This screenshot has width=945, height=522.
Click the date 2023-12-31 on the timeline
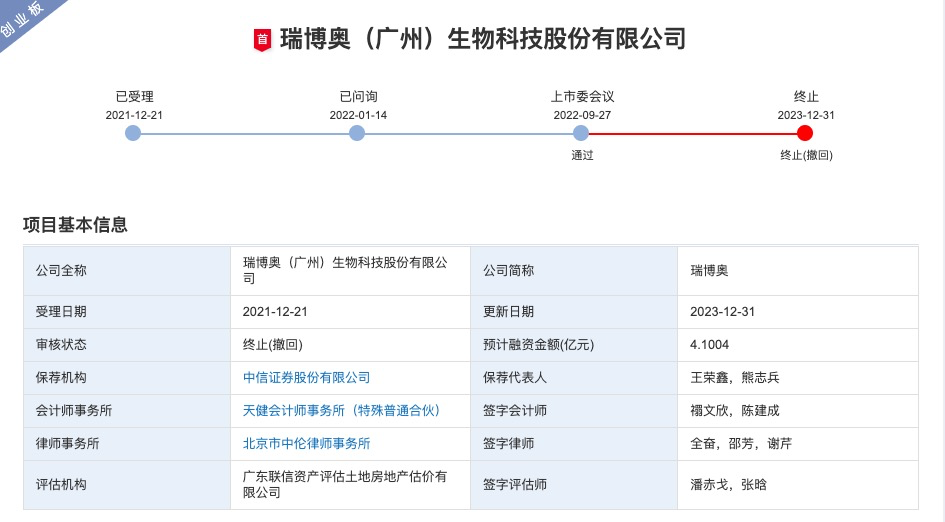806,115
